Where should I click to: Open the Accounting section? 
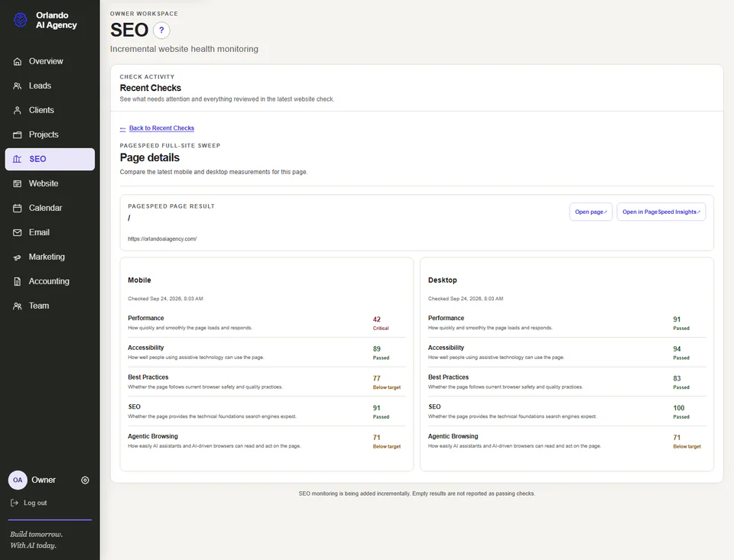click(x=49, y=281)
